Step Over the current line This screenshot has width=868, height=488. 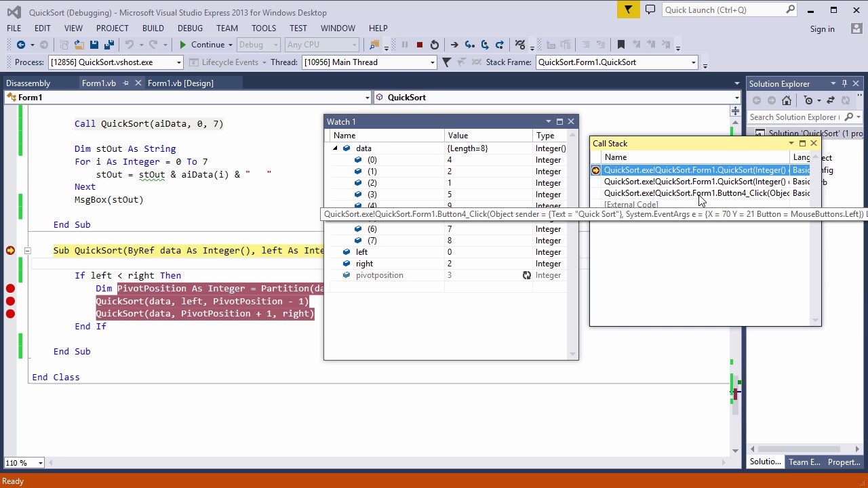(x=484, y=45)
